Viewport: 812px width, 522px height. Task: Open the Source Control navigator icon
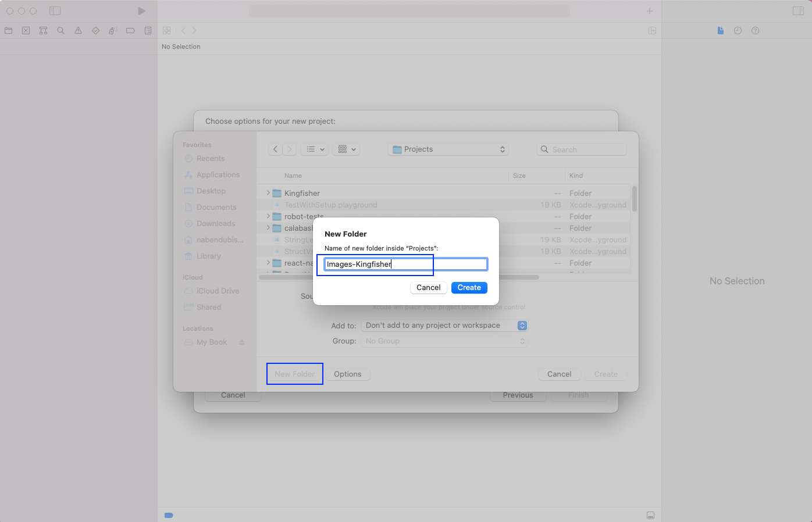pyautogui.click(x=26, y=31)
